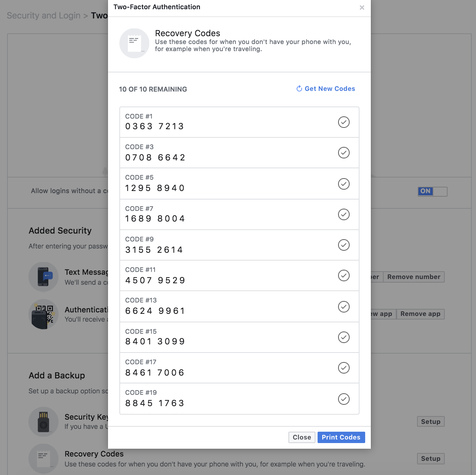Click Get New Codes link
This screenshot has width=476, height=475.
coord(326,89)
